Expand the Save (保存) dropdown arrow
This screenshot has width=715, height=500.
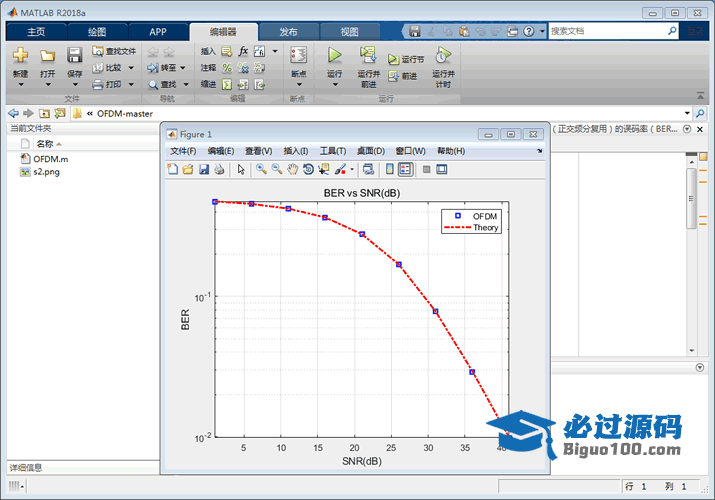(75, 85)
